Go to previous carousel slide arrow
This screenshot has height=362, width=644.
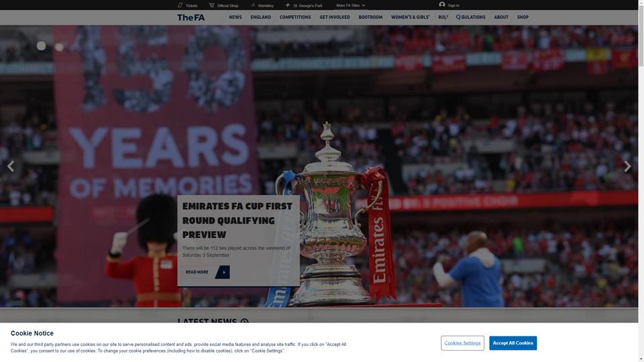pyautogui.click(x=11, y=166)
